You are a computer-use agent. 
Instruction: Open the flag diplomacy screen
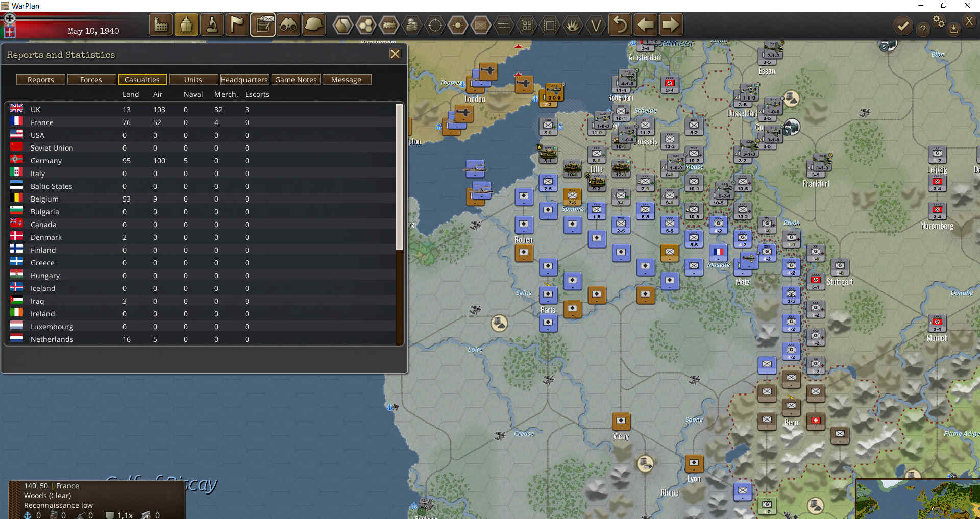tap(237, 24)
